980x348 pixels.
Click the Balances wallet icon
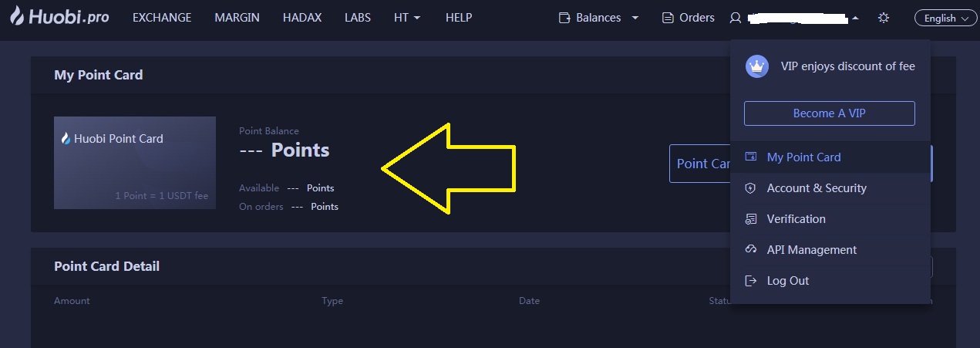[564, 18]
